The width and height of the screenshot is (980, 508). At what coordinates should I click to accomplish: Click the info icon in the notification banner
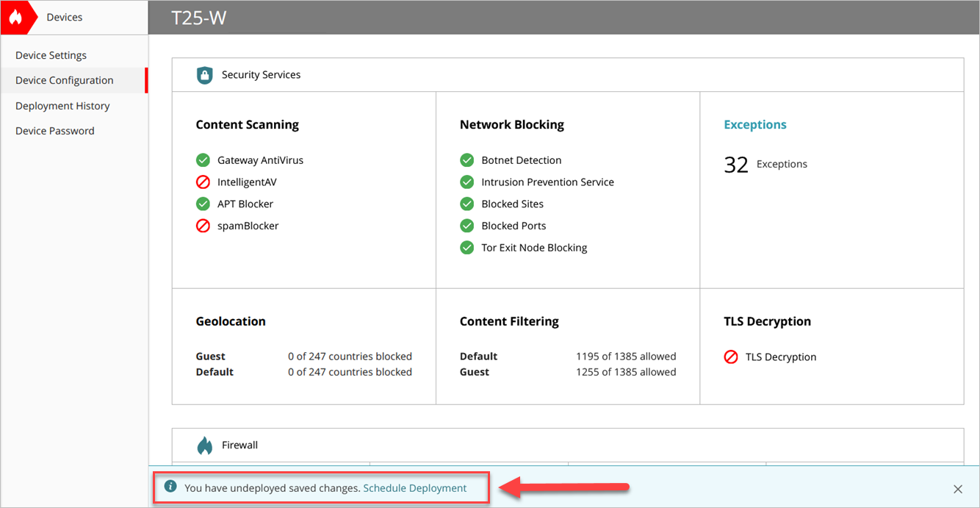(x=171, y=487)
